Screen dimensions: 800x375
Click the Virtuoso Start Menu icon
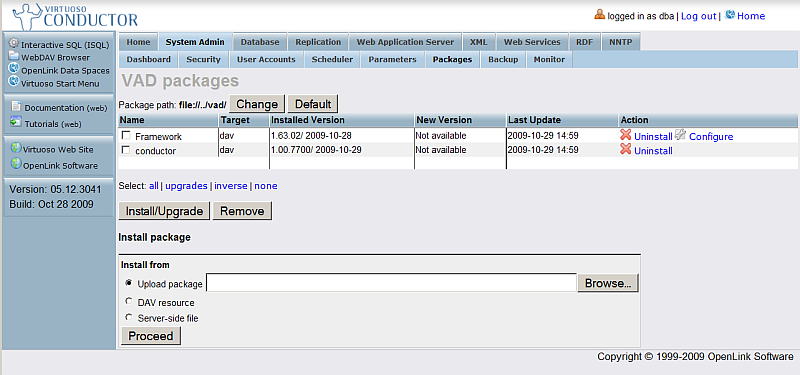tap(14, 82)
